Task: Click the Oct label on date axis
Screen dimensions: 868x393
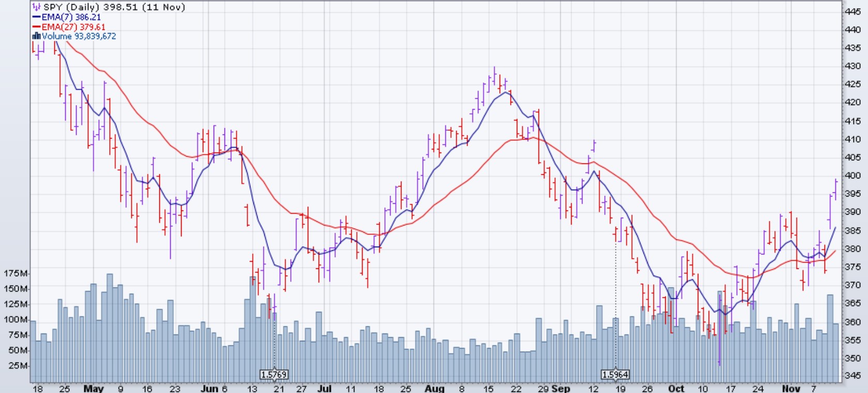Action: (676, 388)
